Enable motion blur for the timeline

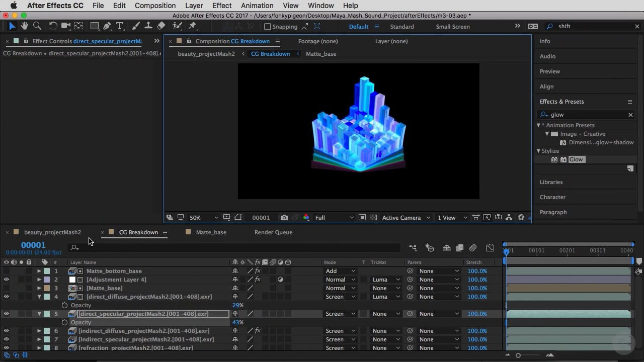[x=473, y=248]
